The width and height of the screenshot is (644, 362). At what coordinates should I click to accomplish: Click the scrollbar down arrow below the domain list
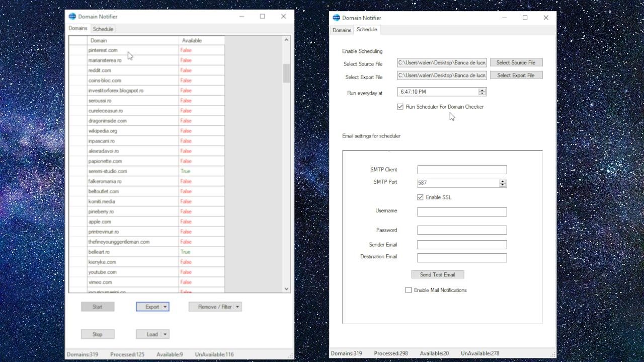[x=286, y=288]
